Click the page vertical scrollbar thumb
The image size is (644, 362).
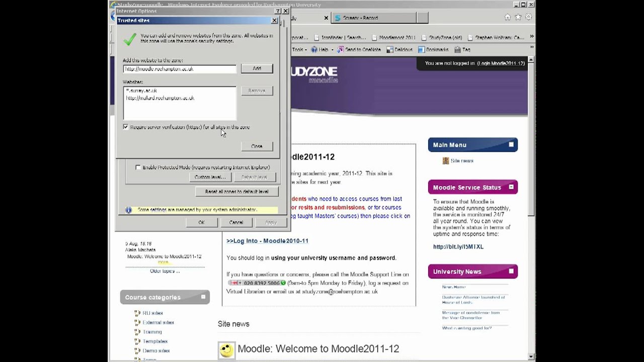coord(531,140)
